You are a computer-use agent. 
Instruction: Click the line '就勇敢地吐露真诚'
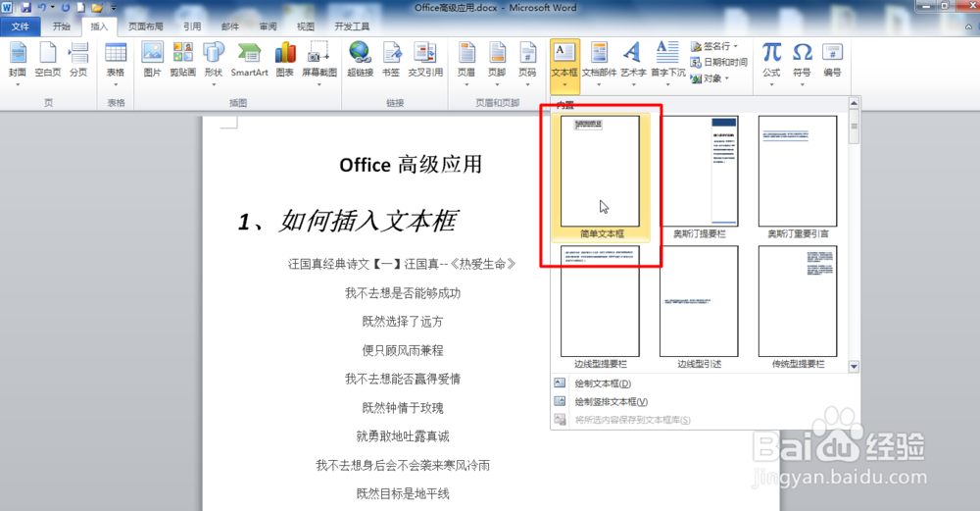tap(403, 436)
